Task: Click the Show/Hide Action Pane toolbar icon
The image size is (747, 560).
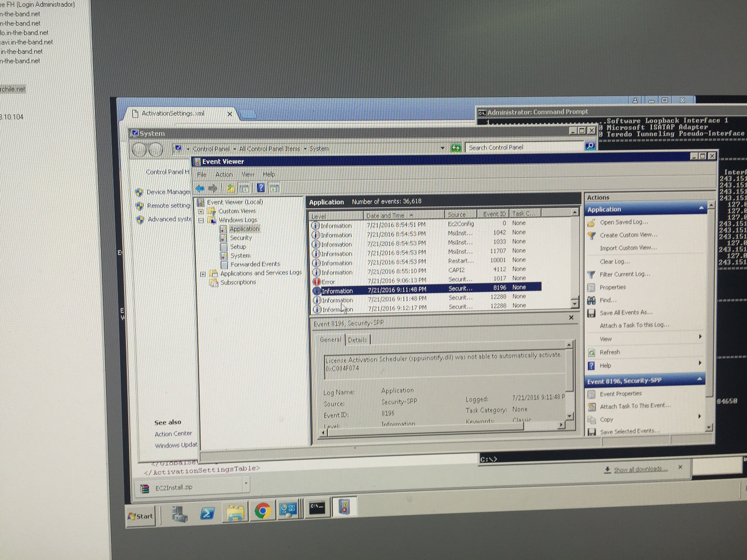Action: [275, 188]
